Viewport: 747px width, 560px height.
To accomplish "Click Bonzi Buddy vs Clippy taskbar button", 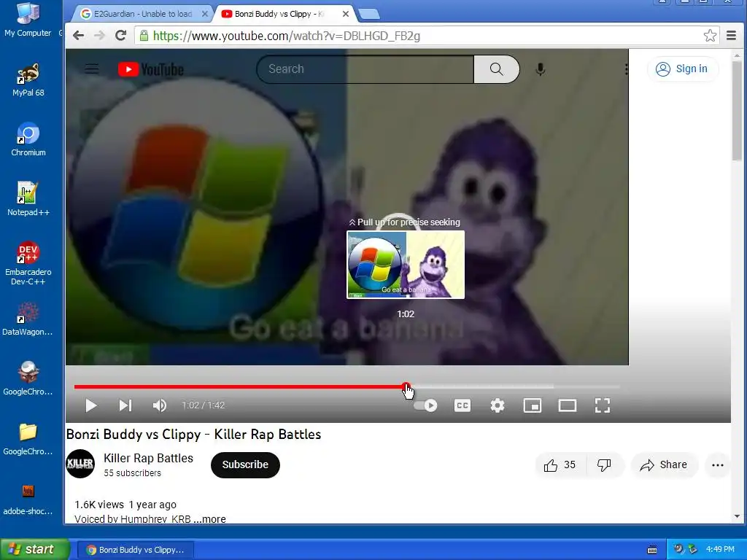I will coord(136,550).
